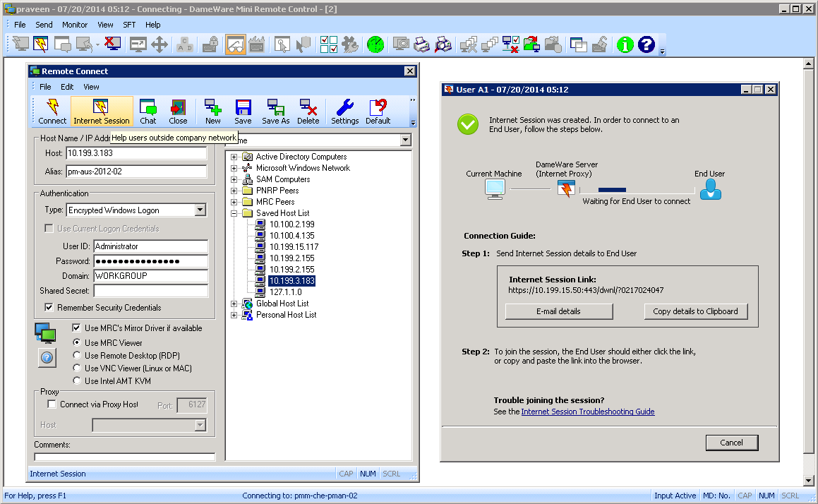
Task: Open the SFT menu
Action: tap(129, 25)
